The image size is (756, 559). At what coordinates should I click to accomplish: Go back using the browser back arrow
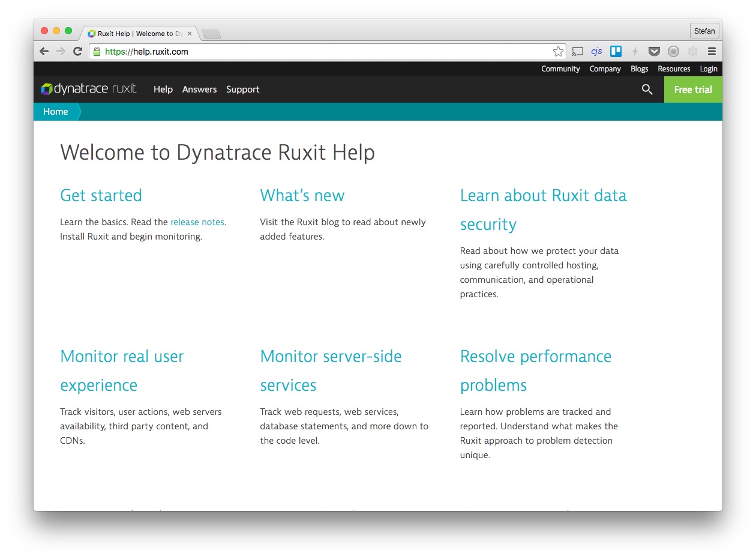click(44, 52)
